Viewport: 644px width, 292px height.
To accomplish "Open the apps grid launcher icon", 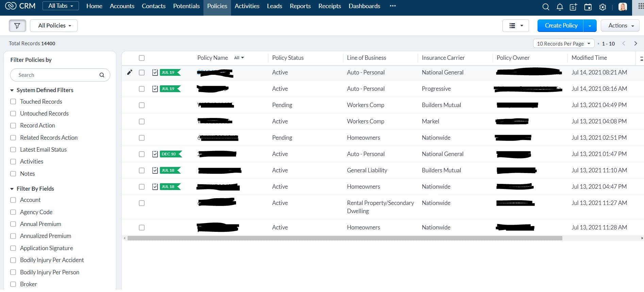I will click(640, 6).
